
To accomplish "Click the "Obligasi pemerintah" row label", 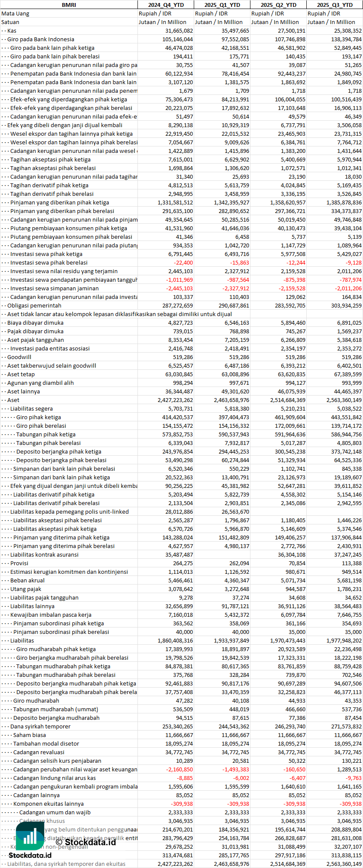I will tap(34, 305).
